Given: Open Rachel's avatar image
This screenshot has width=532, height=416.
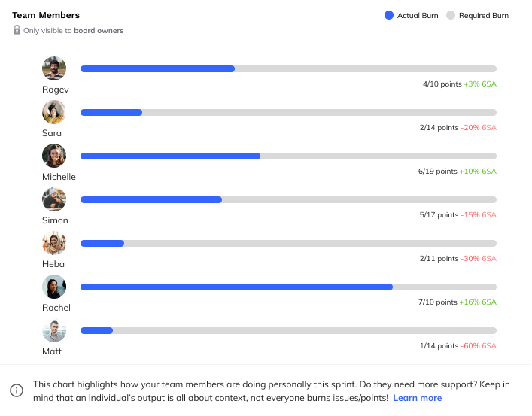Looking at the screenshot, I should coord(54,287).
